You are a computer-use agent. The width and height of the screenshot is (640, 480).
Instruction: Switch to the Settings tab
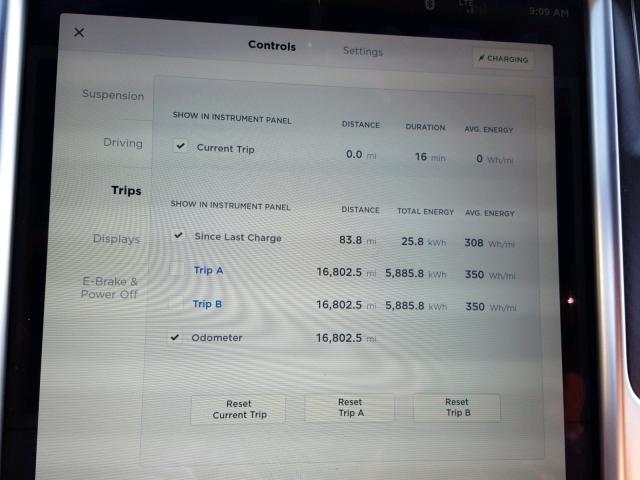tap(362, 51)
